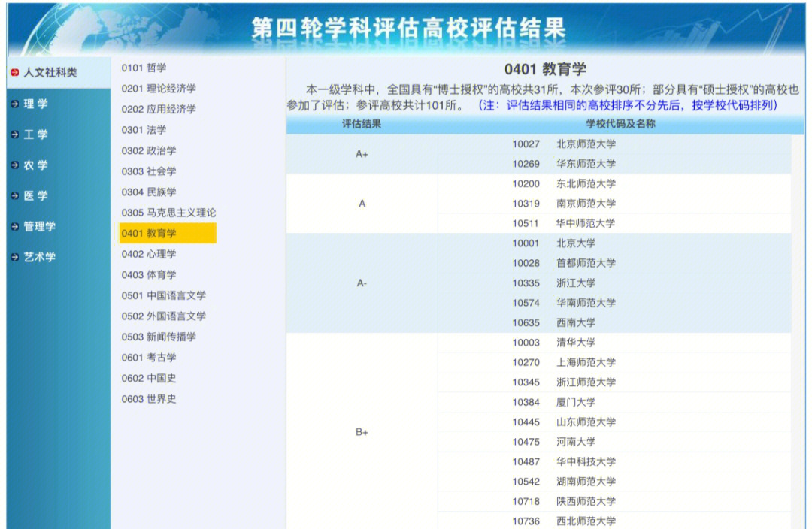This screenshot has width=812, height=529.
Task: Open discipline 0503 新闻传播学
Action: tap(159, 337)
